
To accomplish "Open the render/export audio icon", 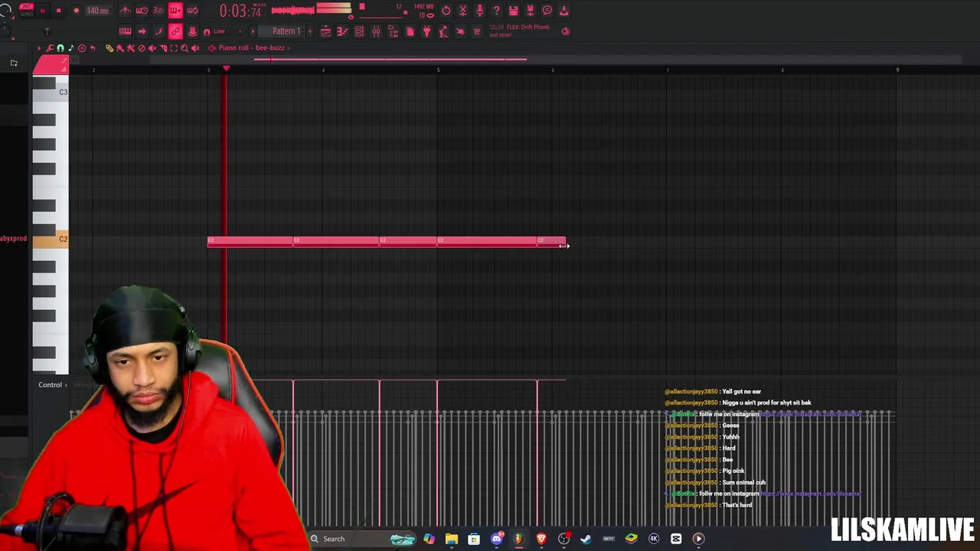I will click(530, 11).
